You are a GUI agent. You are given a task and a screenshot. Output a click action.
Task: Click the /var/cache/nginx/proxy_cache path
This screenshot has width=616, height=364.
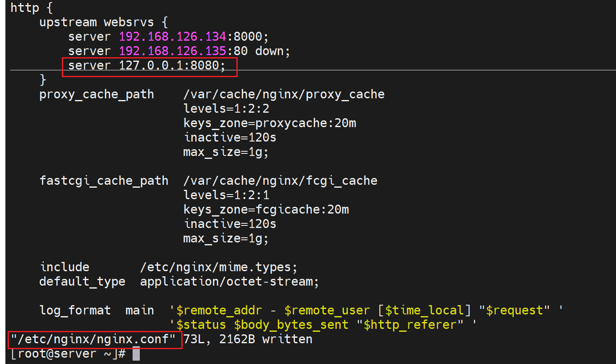click(x=283, y=94)
